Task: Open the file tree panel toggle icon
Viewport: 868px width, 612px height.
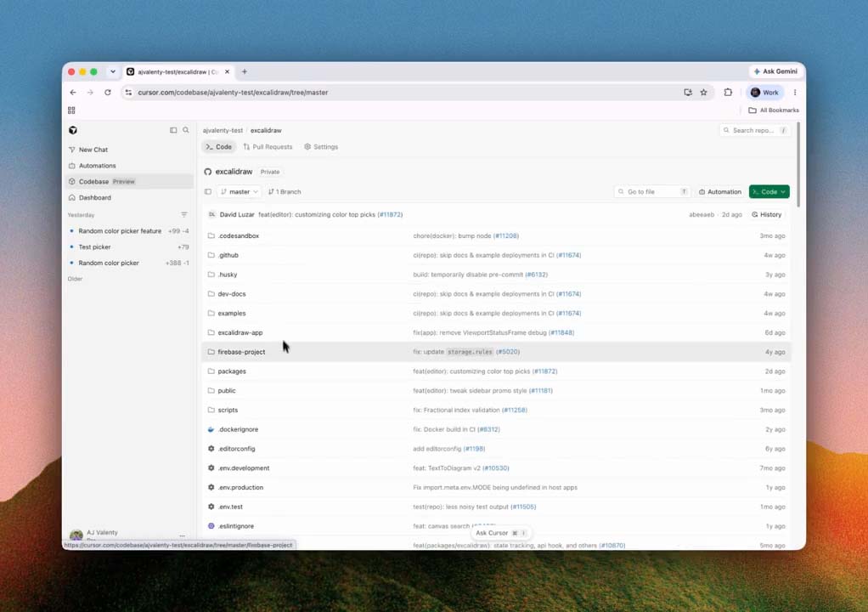Action: point(208,191)
